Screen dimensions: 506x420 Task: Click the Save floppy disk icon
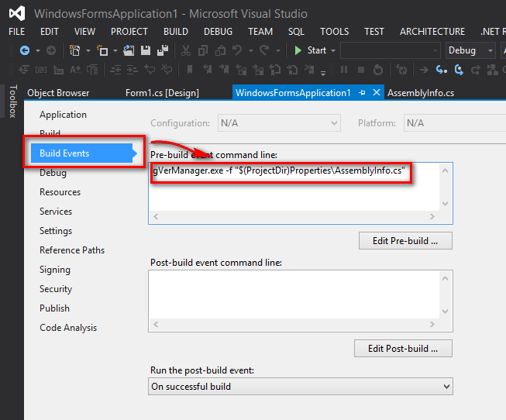point(146,50)
